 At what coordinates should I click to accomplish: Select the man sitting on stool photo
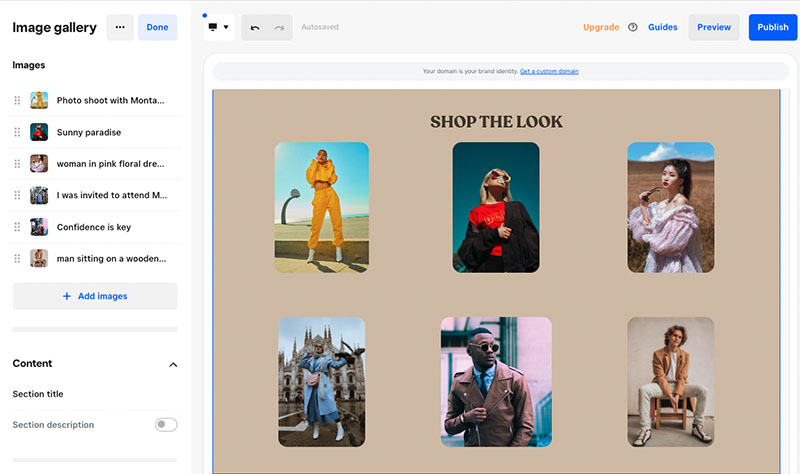pyautogui.click(x=670, y=382)
